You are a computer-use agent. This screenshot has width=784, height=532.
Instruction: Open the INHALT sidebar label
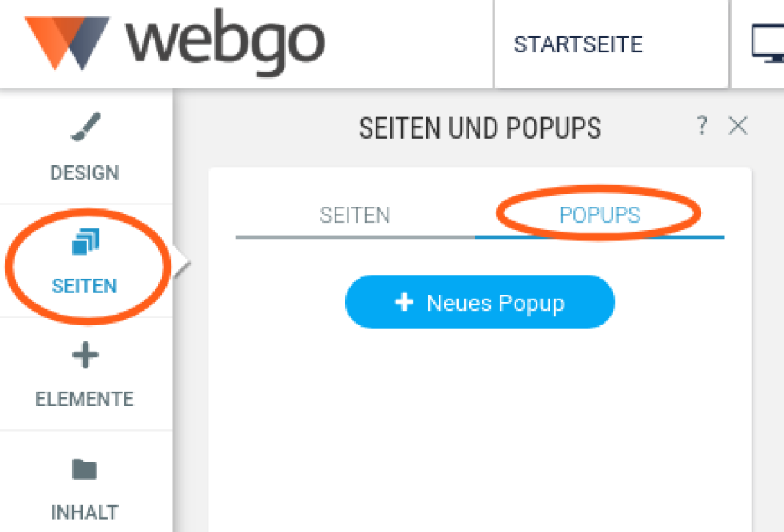(84, 513)
